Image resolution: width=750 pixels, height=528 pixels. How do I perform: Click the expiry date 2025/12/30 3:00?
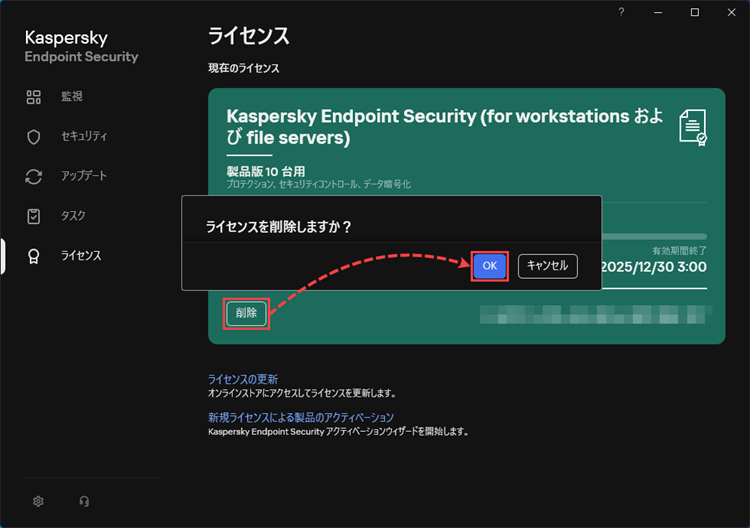[654, 267]
